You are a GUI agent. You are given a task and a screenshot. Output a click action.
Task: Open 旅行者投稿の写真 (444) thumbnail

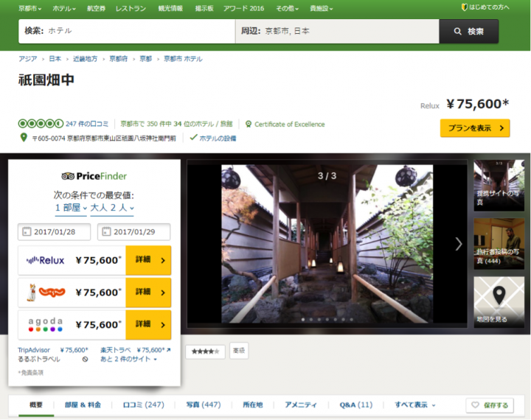click(x=499, y=244)
